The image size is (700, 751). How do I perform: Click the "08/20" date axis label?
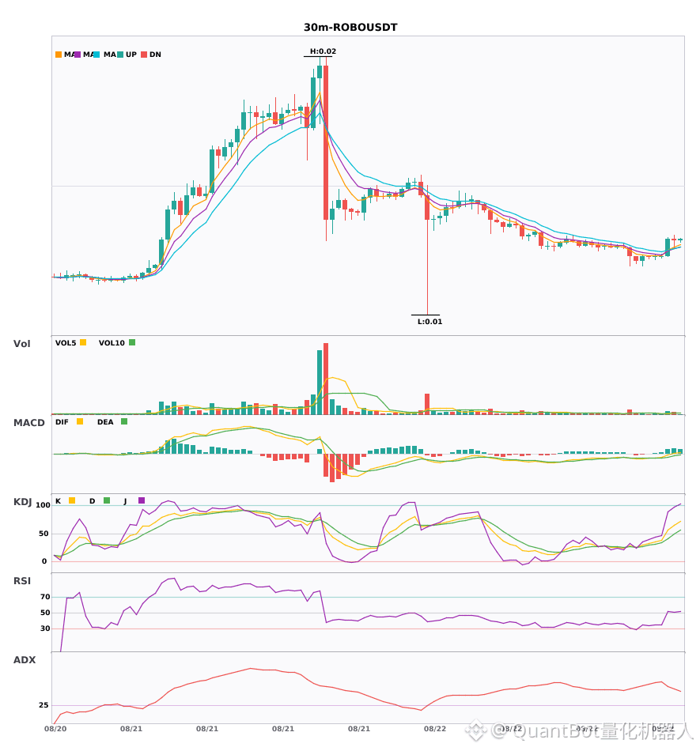[x=55, y=729]
